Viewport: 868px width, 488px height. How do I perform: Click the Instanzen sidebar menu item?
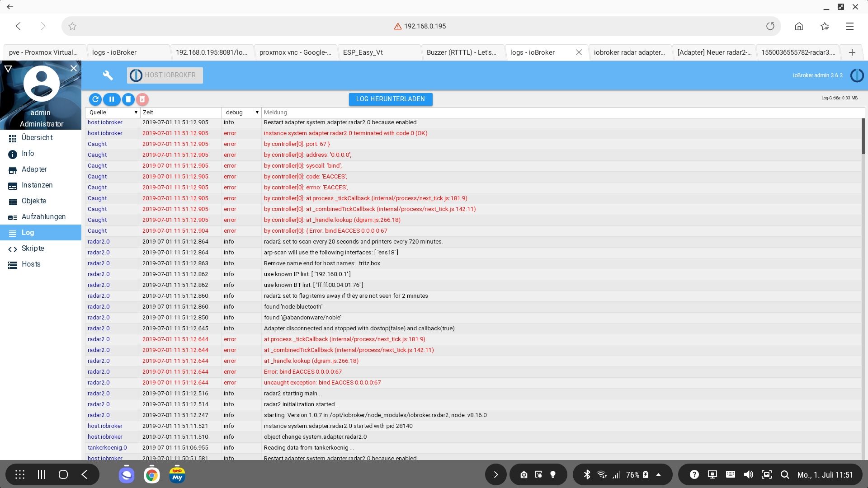click(x=37, y=185)
